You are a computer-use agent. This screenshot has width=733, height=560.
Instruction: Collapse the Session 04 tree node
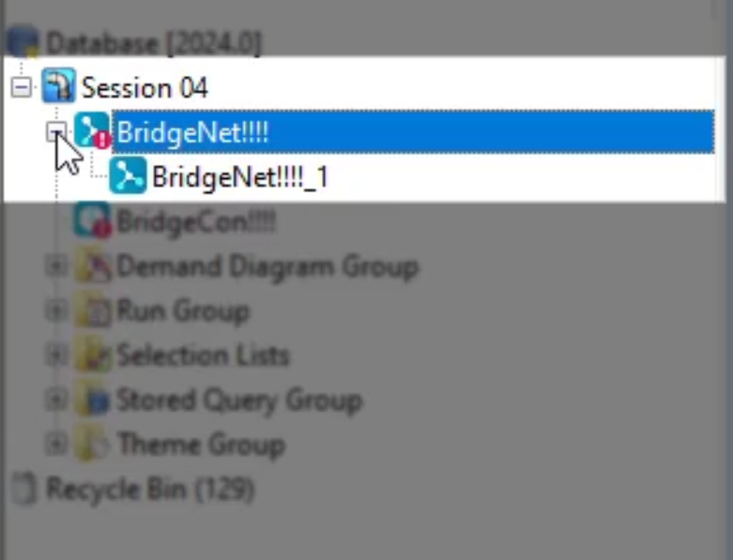(x=22, y=87)
